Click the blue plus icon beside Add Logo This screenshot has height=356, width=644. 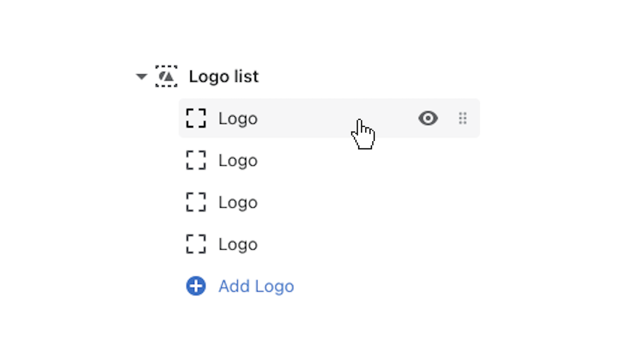tap(196, 286)
